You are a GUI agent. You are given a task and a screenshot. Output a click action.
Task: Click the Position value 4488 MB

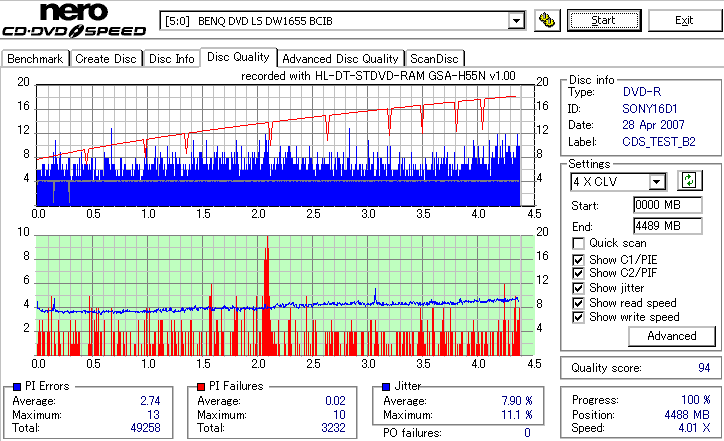(687, 415)
